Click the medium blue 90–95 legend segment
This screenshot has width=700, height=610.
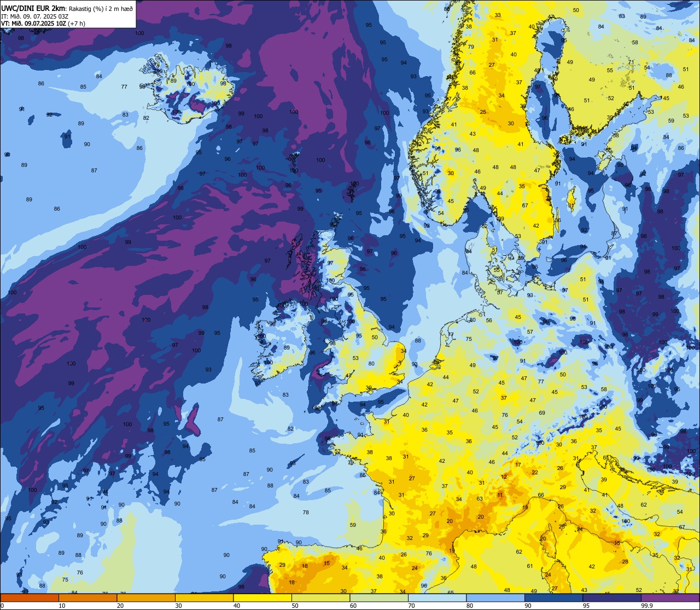click(553, 598)
